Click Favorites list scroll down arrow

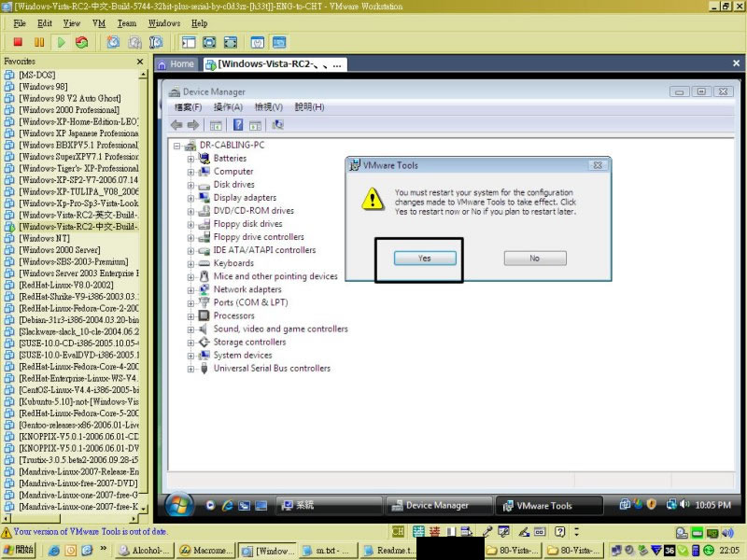pyautogui.click(x=144, y=509)
